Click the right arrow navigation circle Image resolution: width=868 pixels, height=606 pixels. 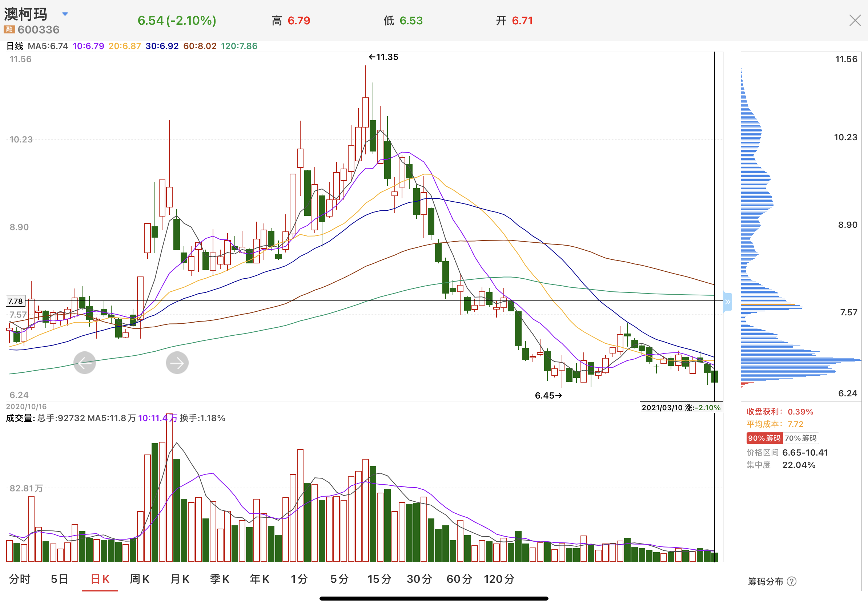click(x=177, y=363)
